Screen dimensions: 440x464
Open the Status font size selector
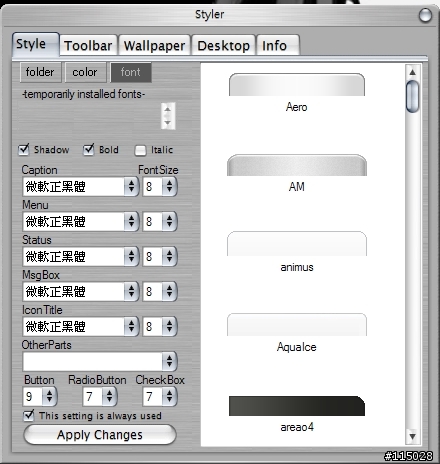(169, 256)
